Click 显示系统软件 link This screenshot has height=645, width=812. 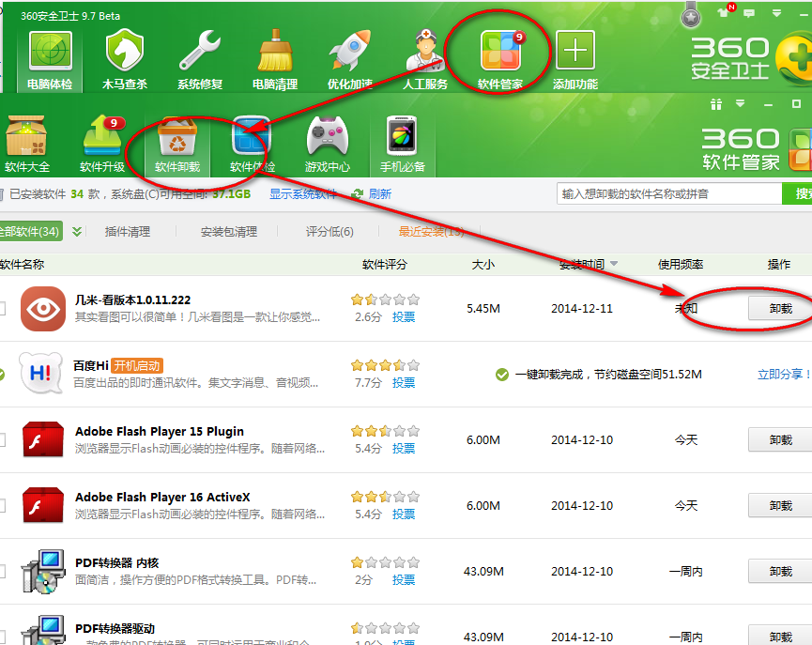303,194
